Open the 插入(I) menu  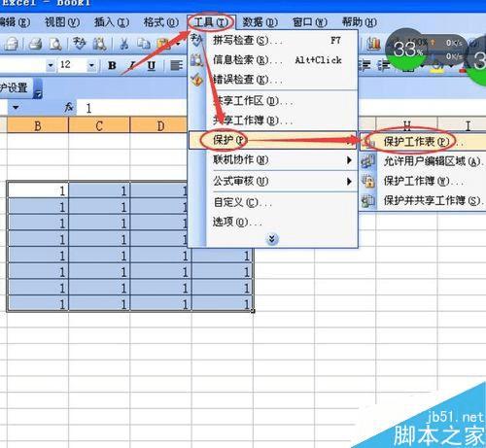112,22
